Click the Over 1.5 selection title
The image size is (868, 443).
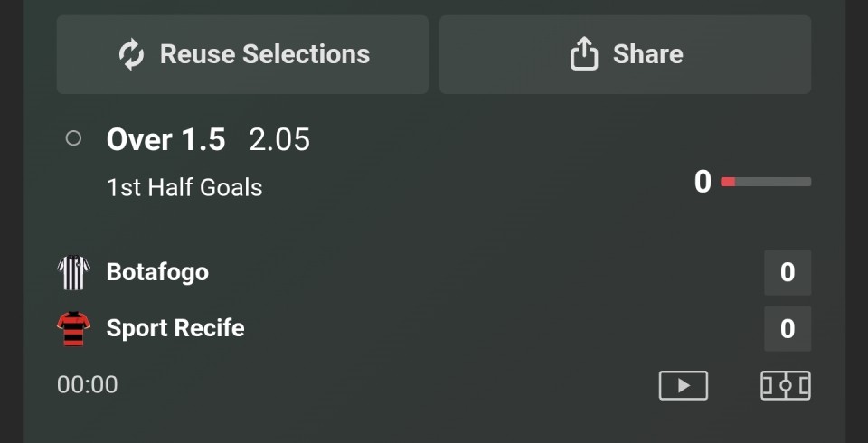pyautogui.click(x=165, y=139)
